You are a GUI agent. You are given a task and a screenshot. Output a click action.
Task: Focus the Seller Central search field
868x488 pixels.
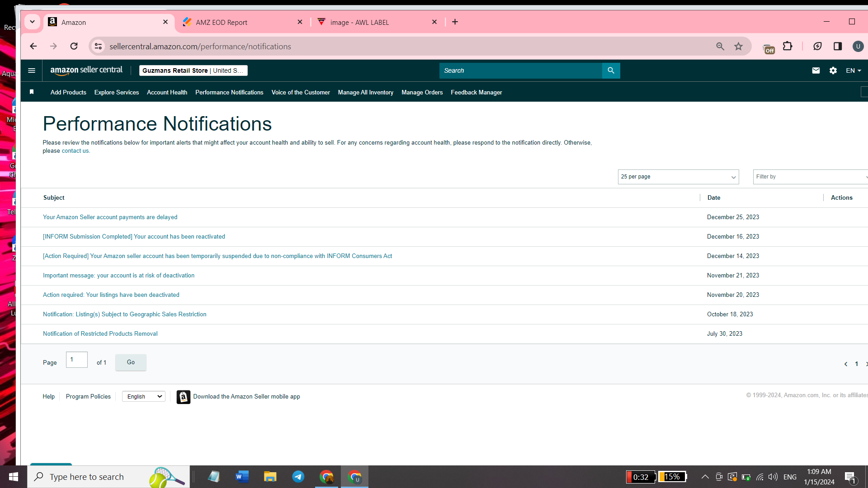click(520, 70)
